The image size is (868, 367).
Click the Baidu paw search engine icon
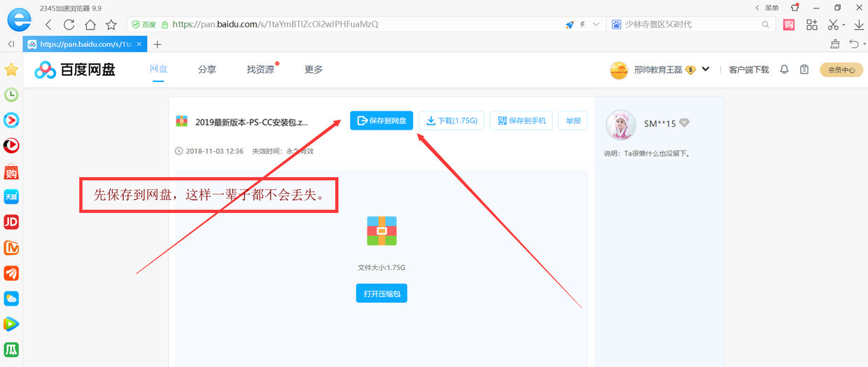[x=617, y=25]
